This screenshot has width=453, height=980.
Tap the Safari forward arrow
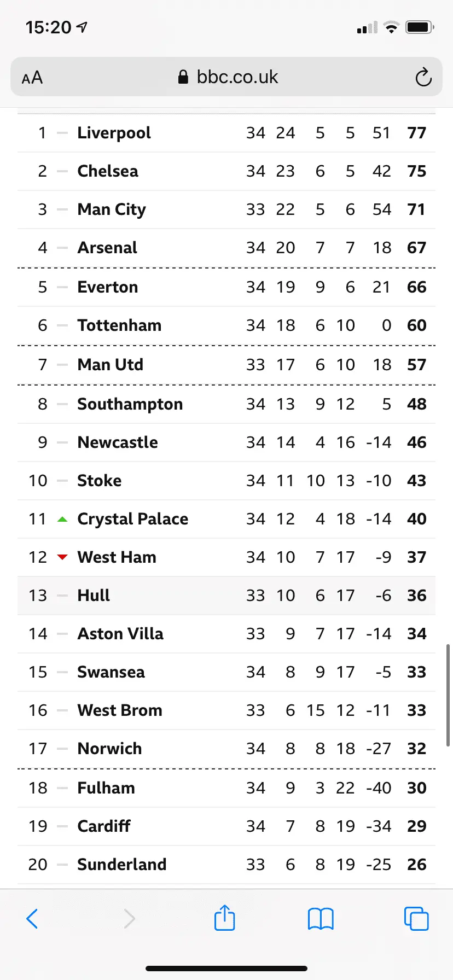click(129, 919)
